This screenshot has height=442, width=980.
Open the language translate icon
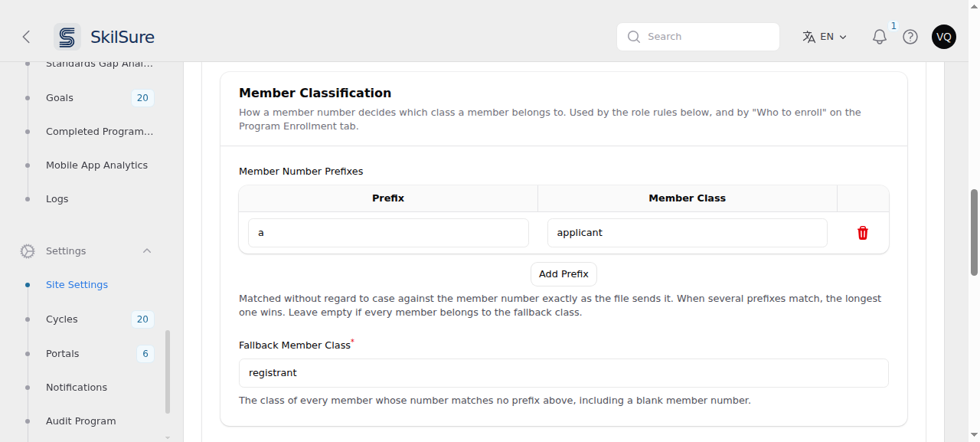808,37
